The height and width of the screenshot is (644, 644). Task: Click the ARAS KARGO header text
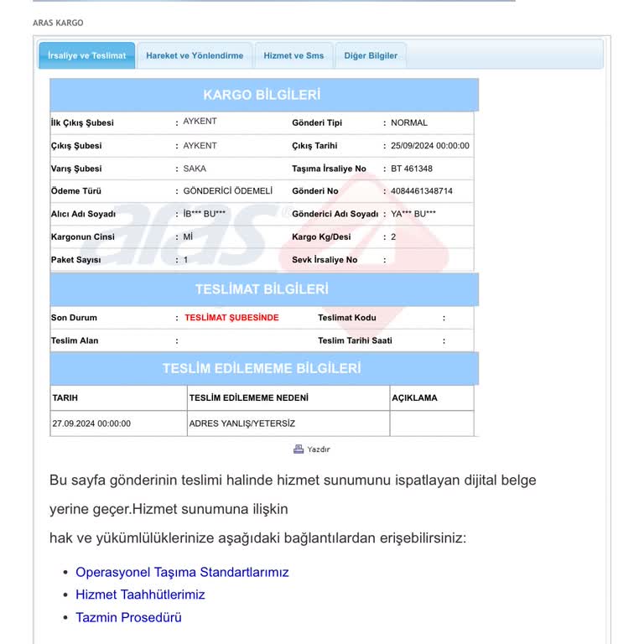[58, 23]
